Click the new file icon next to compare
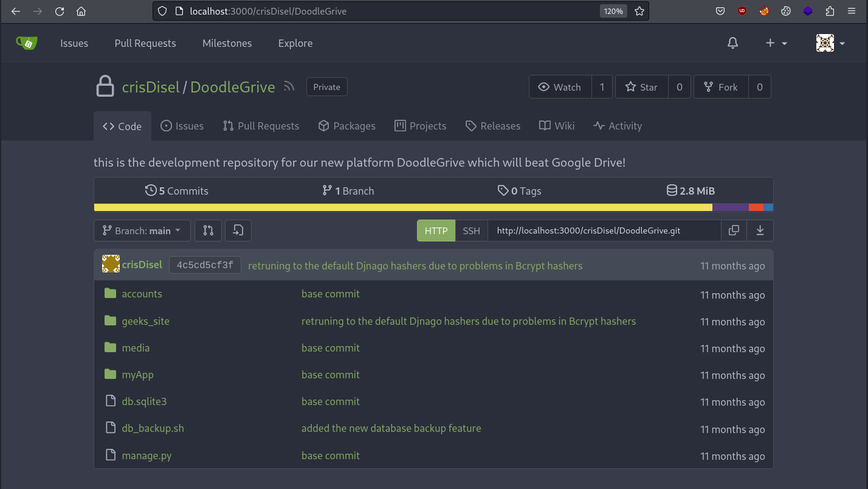The height and width of the screenshot is (489, 868). tap(238, 231)
